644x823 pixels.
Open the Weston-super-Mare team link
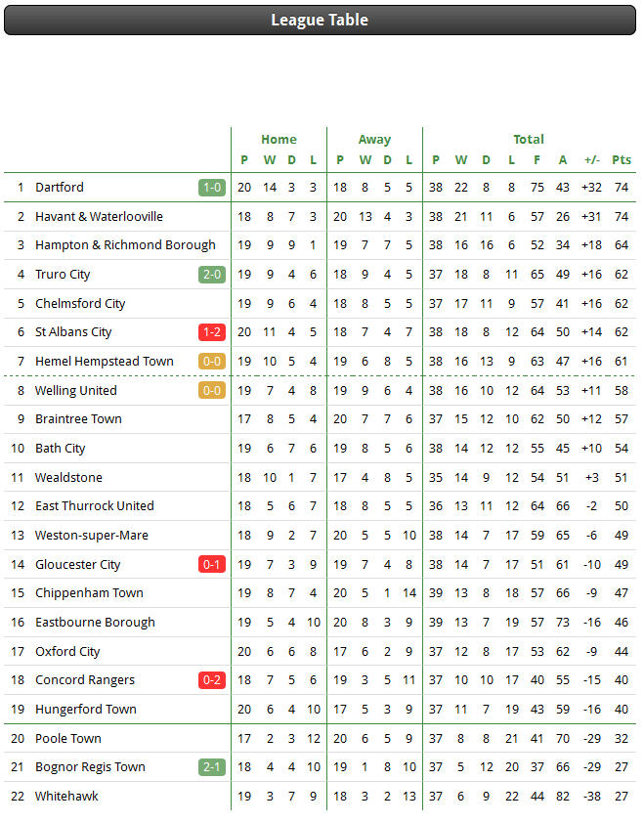point(91,536)
